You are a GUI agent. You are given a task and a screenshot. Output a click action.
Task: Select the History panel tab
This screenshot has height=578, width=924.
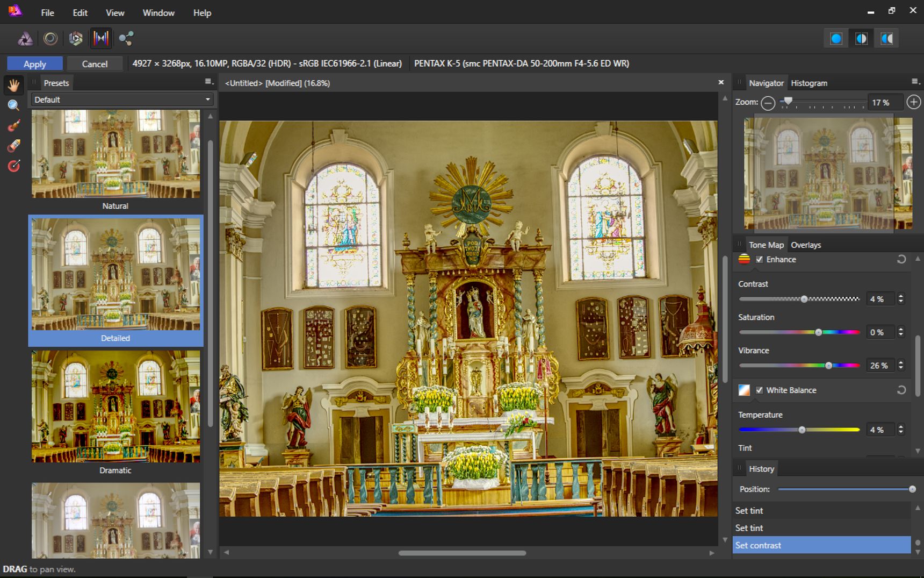pyautogui.click(x=762, y=469)
